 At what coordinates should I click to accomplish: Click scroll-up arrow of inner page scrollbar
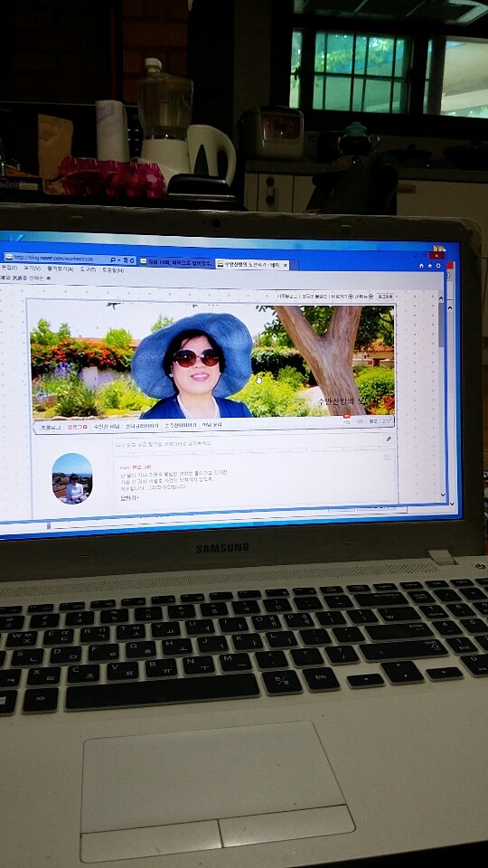[441, 299]
